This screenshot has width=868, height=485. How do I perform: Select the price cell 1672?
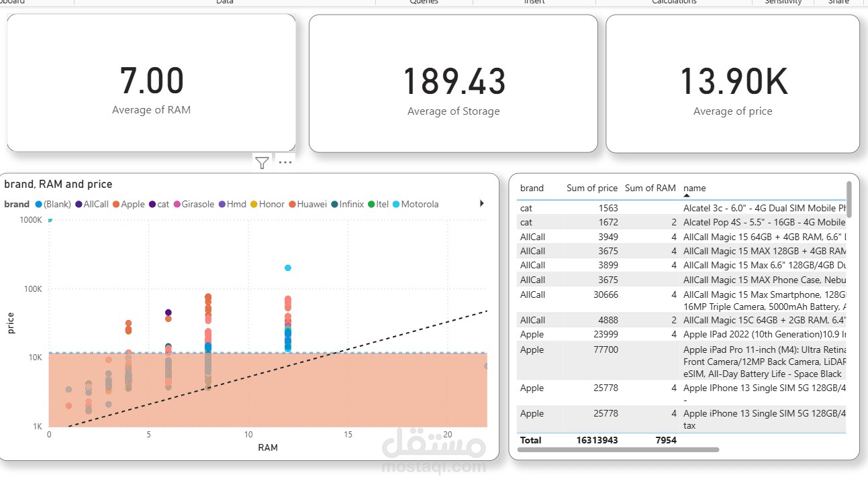pos(608,222)
